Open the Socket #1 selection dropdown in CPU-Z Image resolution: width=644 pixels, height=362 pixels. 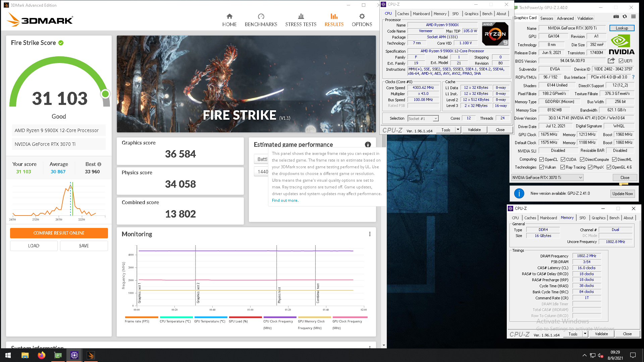pos(423,118)
